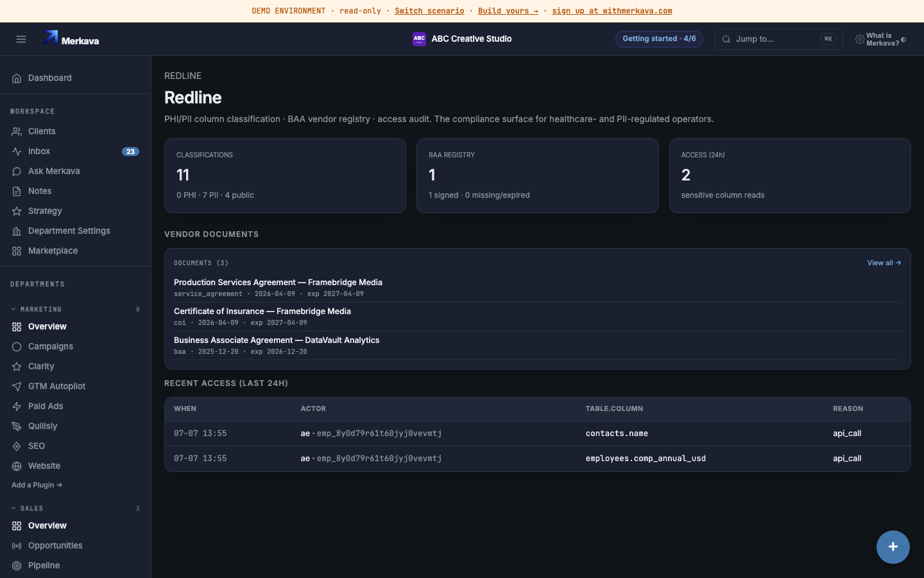Image resolution: width=924 pixels, height=578 pixels.
Task: Click the Opportunities radio-wave icon
Action: tap(17, 546)
